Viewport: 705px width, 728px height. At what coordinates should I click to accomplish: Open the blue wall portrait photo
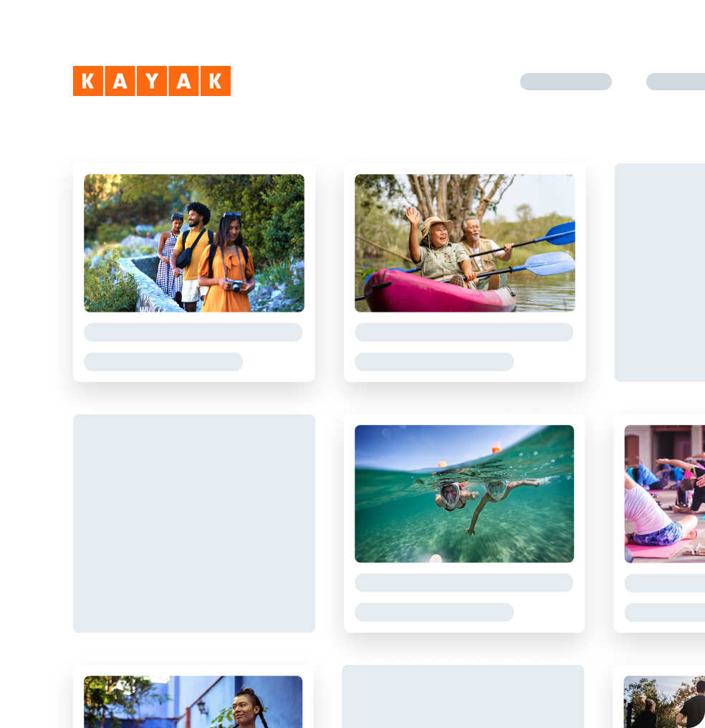tap(193, 701)
